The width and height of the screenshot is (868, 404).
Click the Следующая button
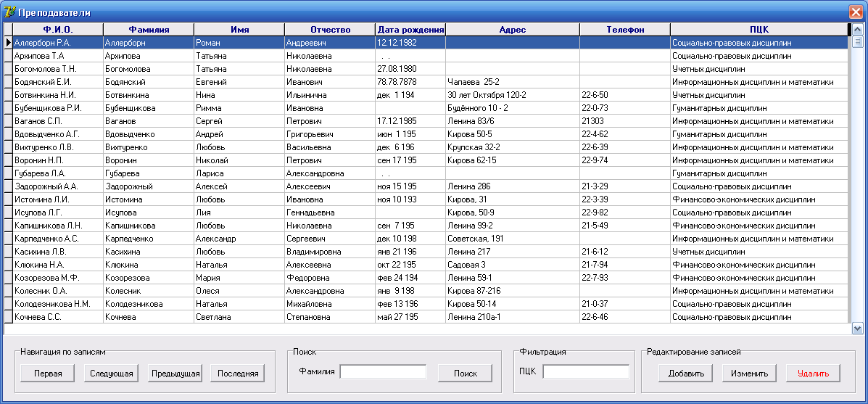click(111, 374)
